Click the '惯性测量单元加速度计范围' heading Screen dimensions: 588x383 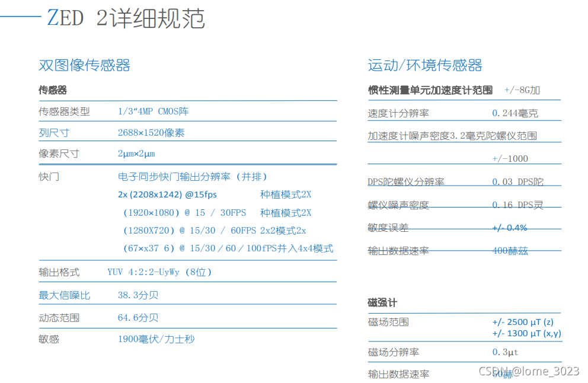click(430, 90)
